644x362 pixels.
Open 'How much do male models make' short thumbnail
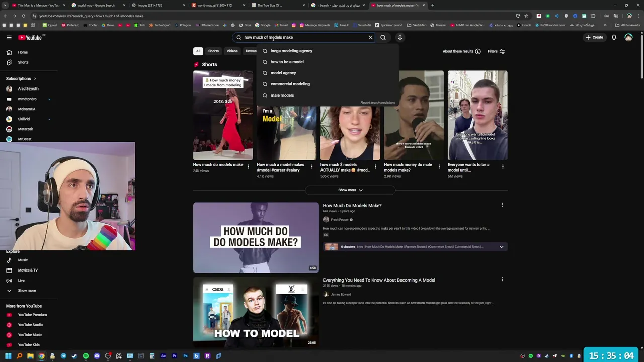414,115
